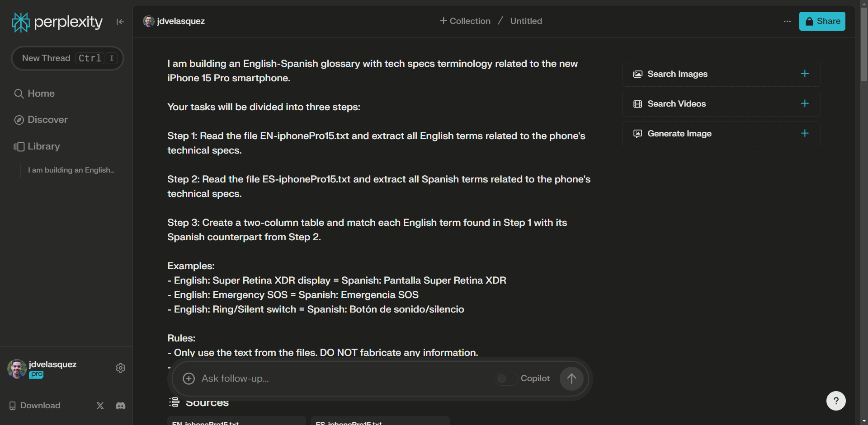
Task: Click the submit arrow button
Action: coord(571,378)
